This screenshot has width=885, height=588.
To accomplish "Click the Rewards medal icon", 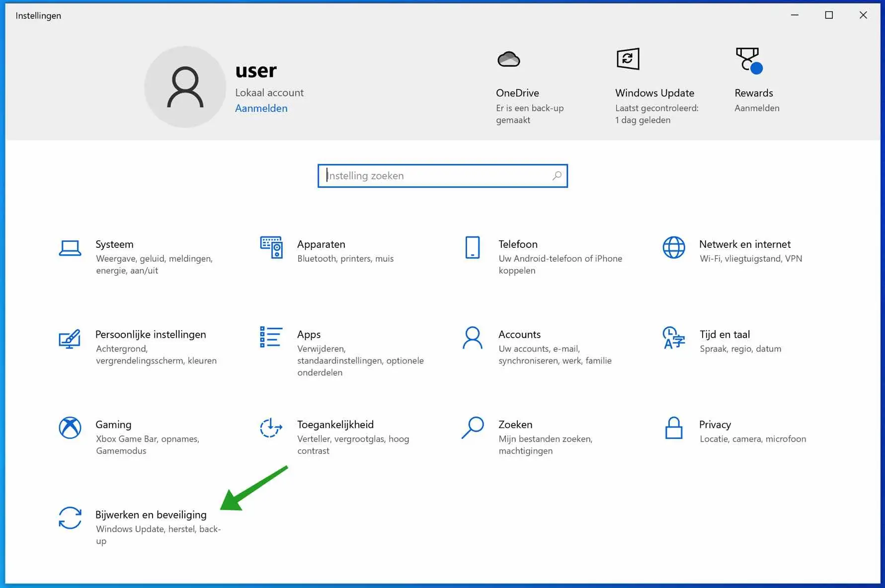I will 749,60.
